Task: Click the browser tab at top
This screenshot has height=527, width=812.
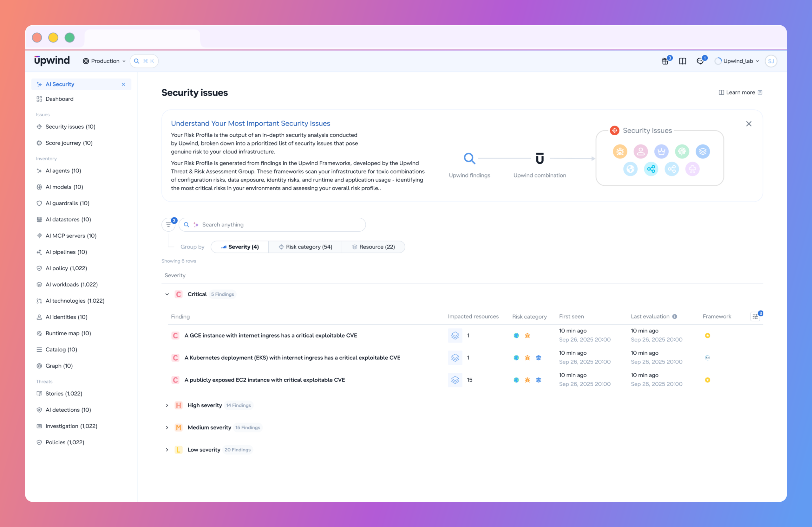Action: 142,38
